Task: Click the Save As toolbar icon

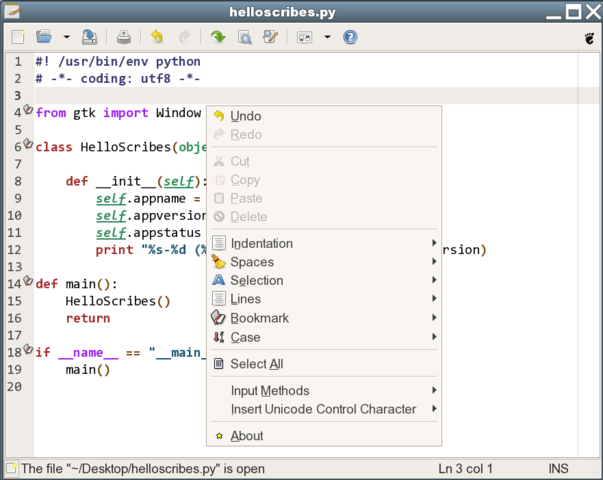Action: (90, 37)
